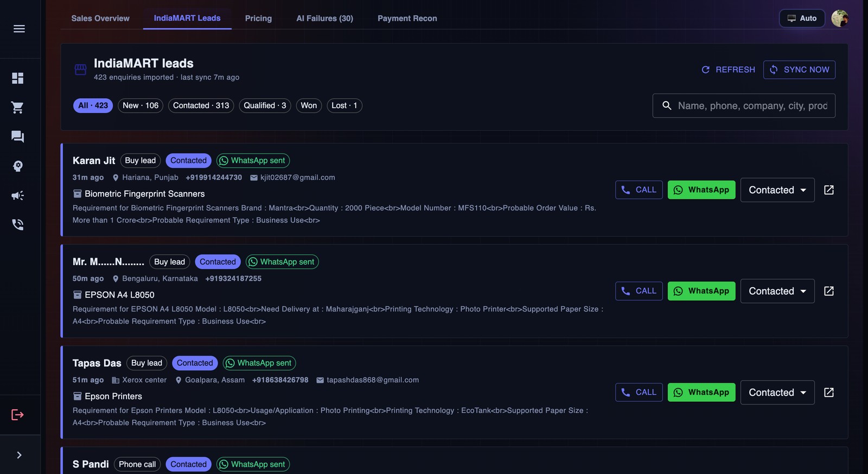Image resolution: width=868 pixels, height=474 pixels.
Task: Click location pin next to Goalpara, Assam
Action: click(178, 380)
